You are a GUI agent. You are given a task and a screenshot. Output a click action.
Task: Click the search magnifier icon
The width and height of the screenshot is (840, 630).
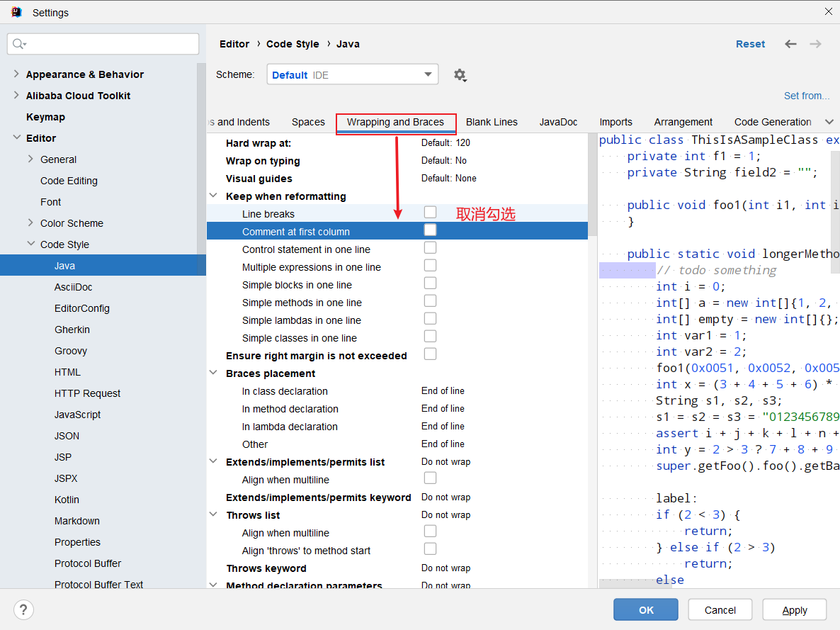[19, 44]
